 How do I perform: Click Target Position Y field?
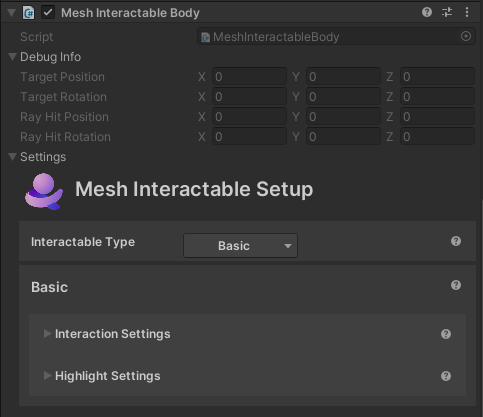[x=343, y=77]
